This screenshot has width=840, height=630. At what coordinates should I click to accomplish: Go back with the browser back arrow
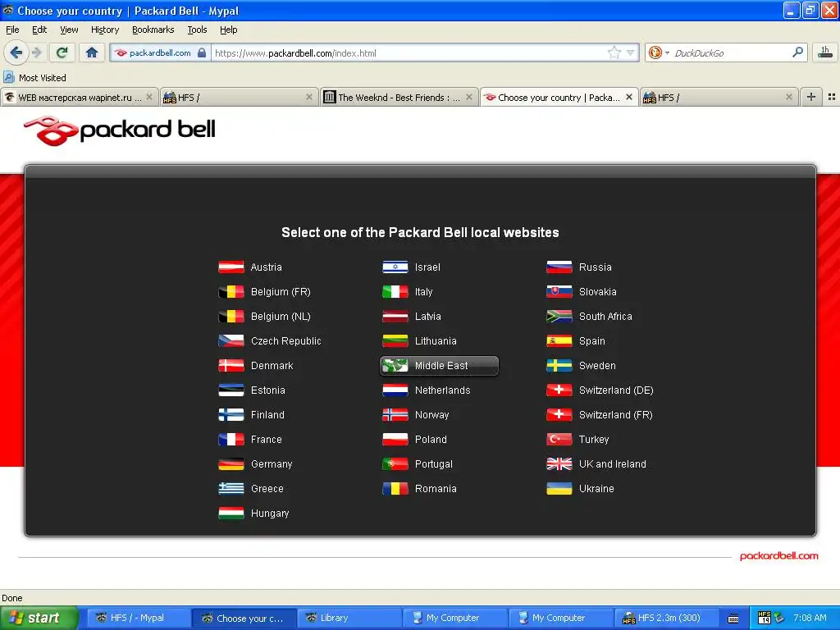[x=16, y=52]
